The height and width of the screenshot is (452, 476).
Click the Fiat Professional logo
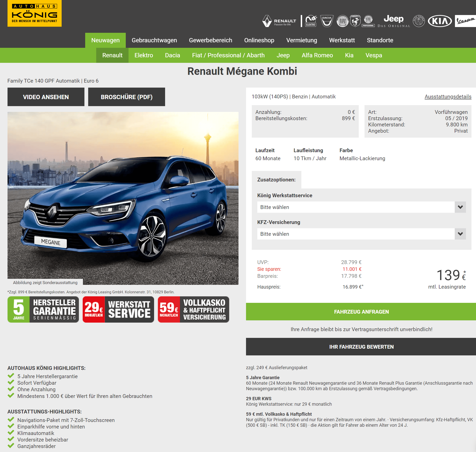coord(368,21)
